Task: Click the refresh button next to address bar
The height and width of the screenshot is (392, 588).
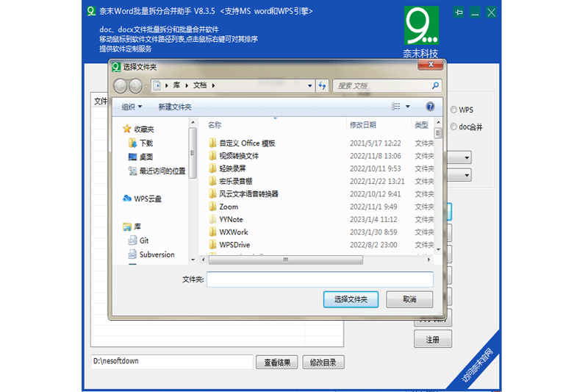Action: coord(322,85)
